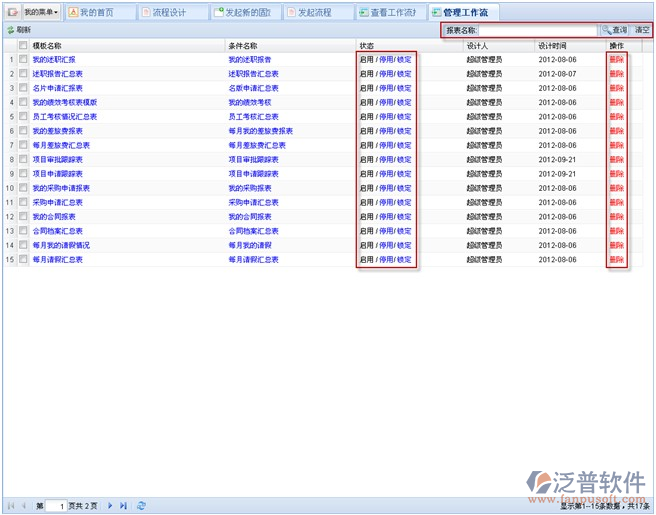Check the box for row 1 我的述职汇报
Viewport: 656px width, 515px height.
point(23,60)
